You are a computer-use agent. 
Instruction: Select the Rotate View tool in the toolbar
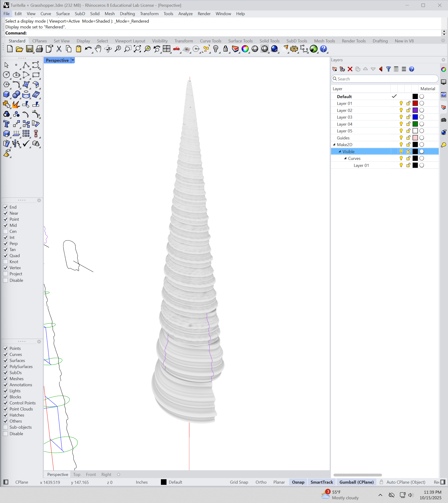point(108,49)
